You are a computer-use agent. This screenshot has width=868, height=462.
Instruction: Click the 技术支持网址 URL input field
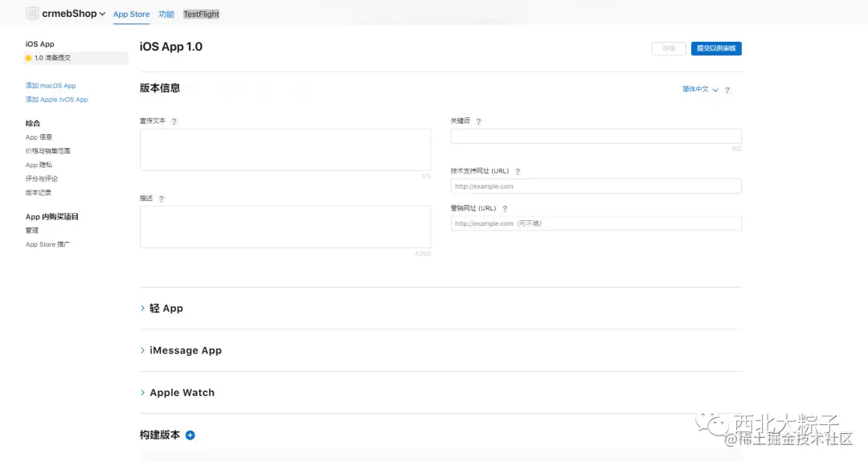coord(596,186)
